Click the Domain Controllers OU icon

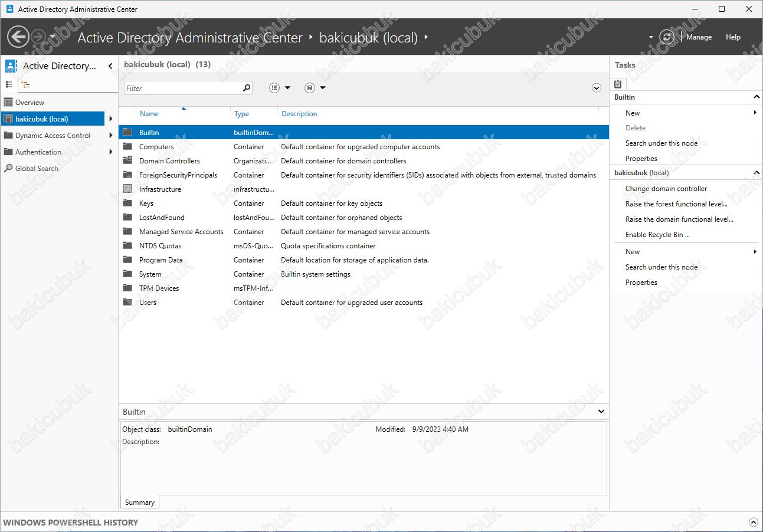pos(127,161)
